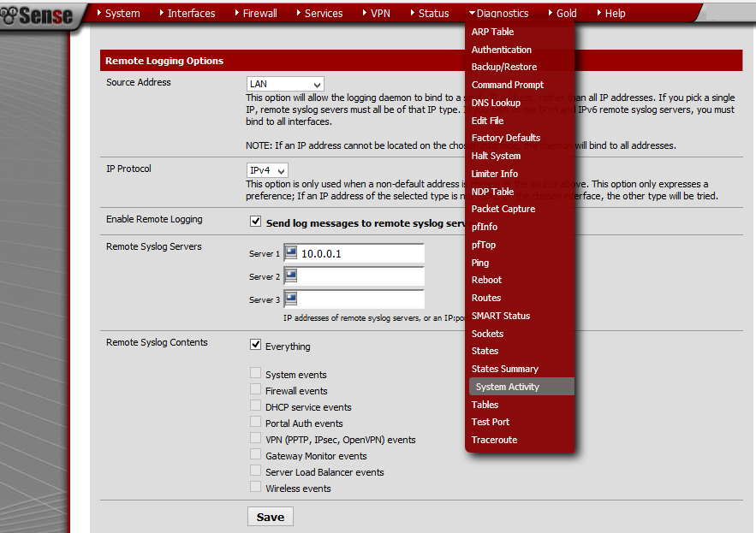
Task: Enable VPN (PPTP, IPsec, OpenVPN) events
Action: pyautogui.click(x=255, y=438)
